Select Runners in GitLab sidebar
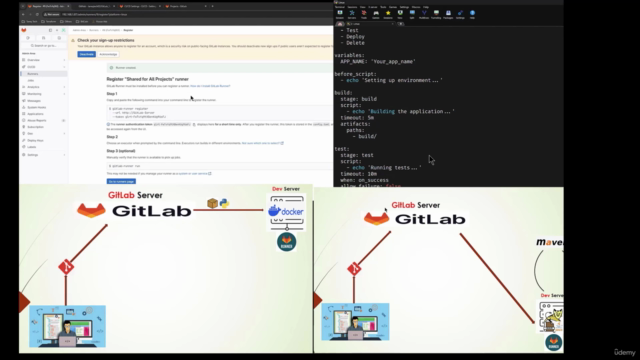 click(x=44, y=74)
